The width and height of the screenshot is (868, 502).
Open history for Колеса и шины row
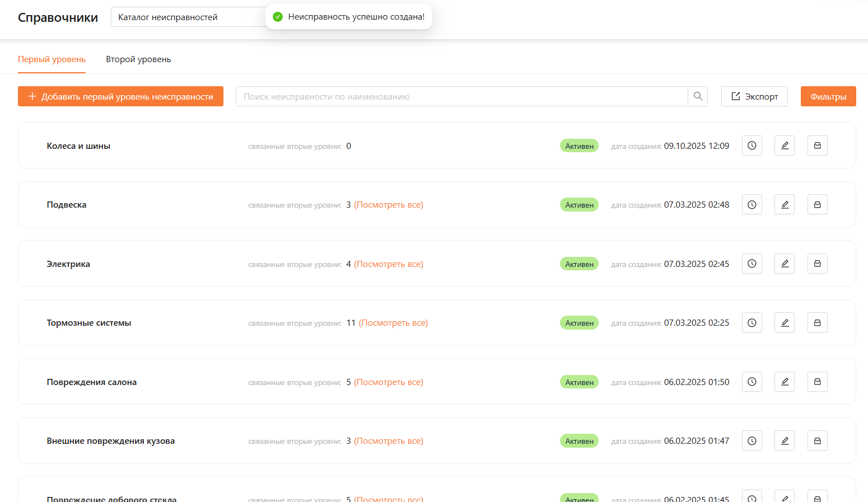[752, 146]
